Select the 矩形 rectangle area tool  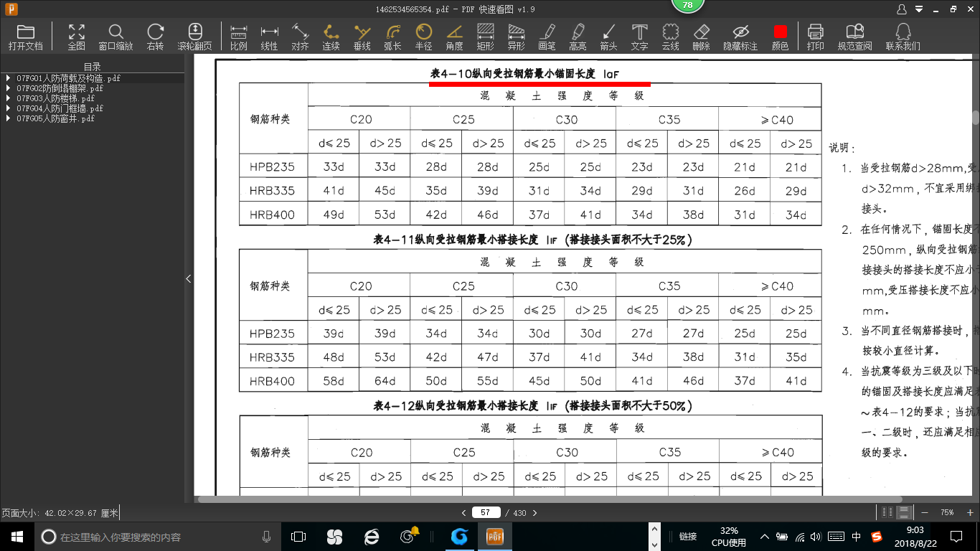pyautogui.click(x=486, y=37)
